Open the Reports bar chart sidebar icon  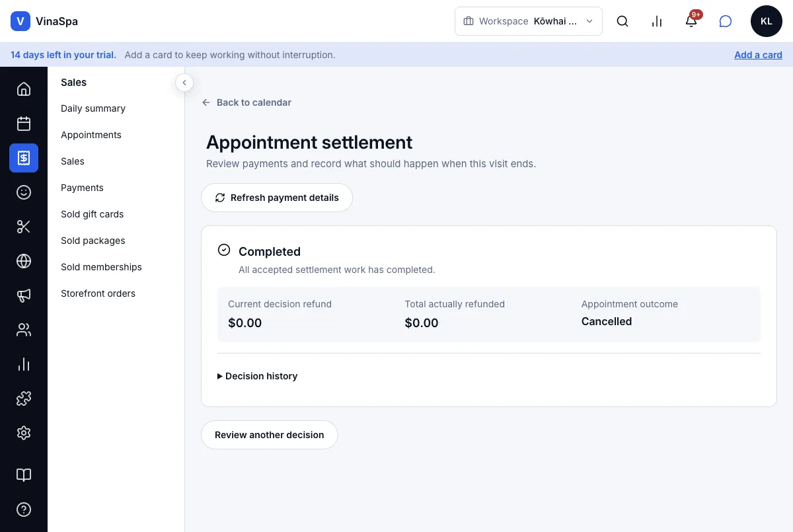(x=24, y=364)
